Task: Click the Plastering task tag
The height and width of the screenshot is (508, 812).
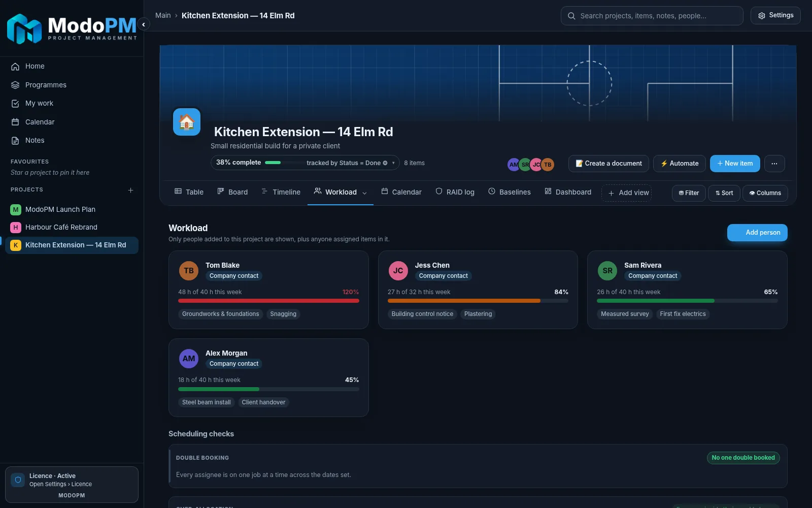Action: [478, 314]
